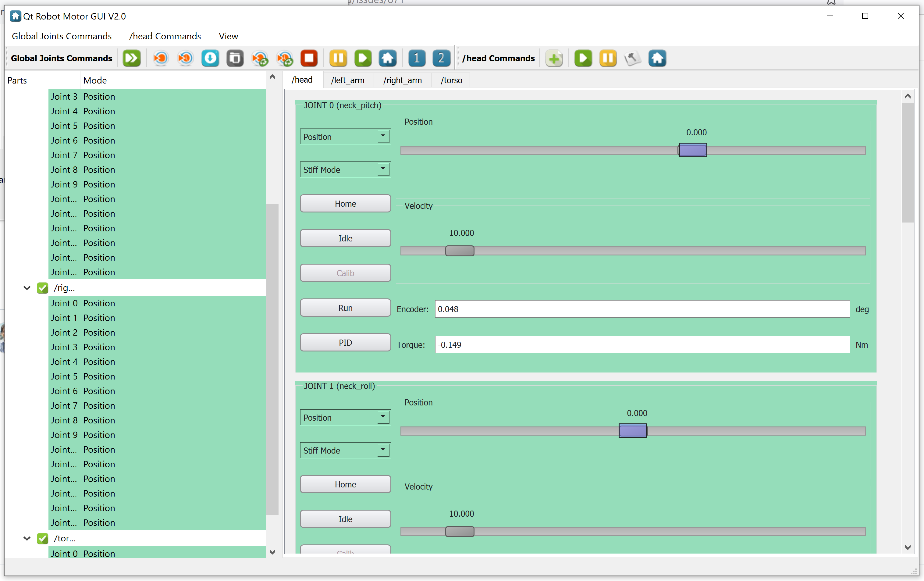Open JOINT 0 Position control mode dropdown

click(x=345, y=137)
